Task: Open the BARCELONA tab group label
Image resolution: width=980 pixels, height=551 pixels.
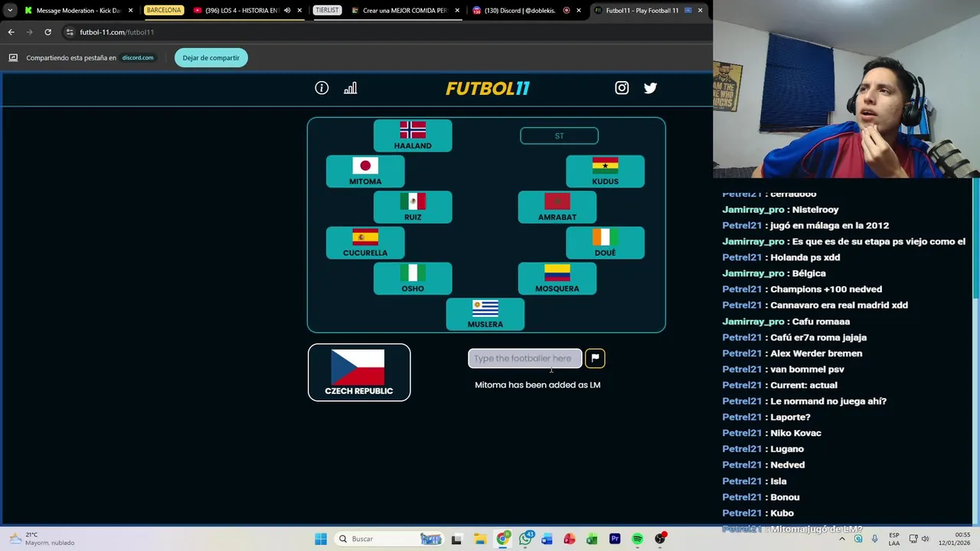Action: pyautogui.click(x=164, y=11)
